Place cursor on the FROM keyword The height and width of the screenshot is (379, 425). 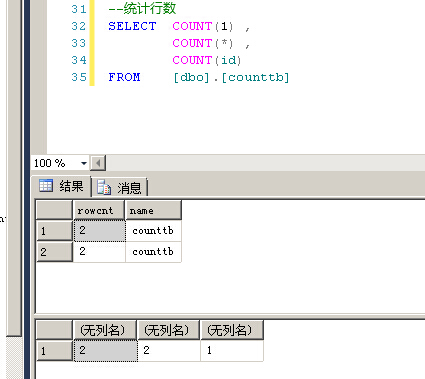(x=124, y=77)
